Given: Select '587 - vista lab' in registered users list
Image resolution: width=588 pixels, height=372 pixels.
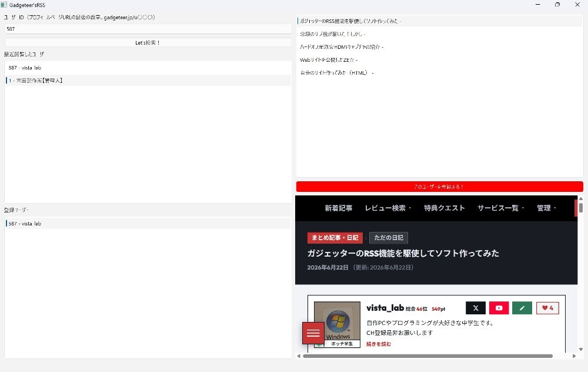Looking at the screenshot, I should tap(148, 223).
